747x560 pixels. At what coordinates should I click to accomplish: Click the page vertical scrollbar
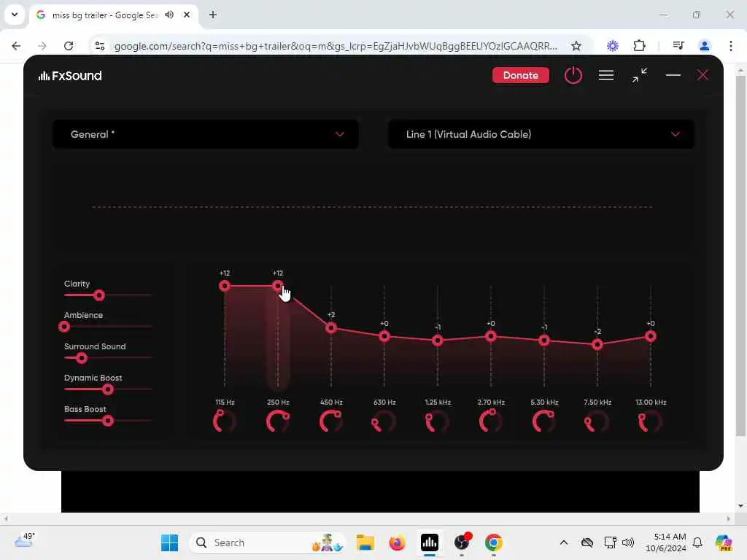pos(740,257)
